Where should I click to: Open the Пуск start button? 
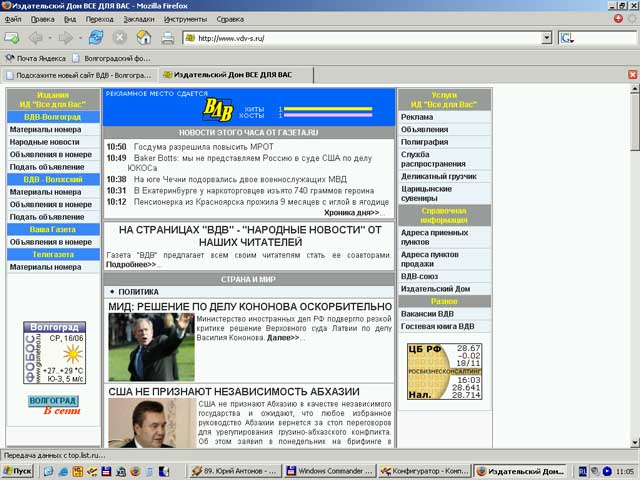[18, 471]
